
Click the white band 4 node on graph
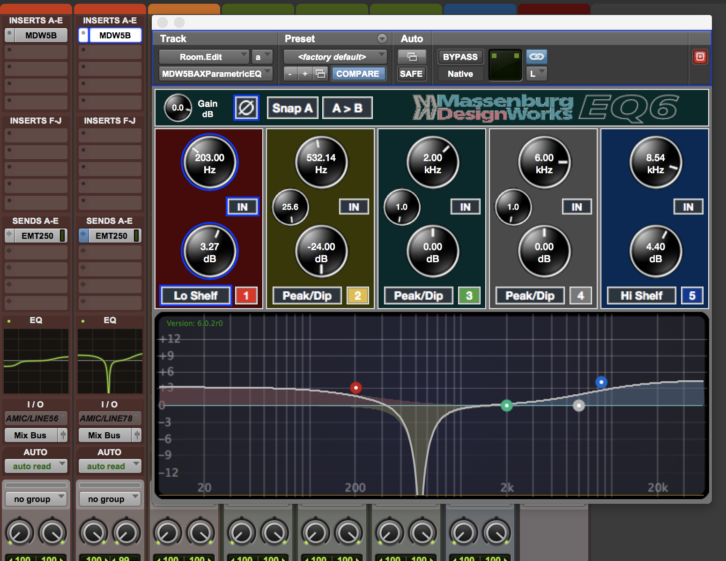[579, 405]
